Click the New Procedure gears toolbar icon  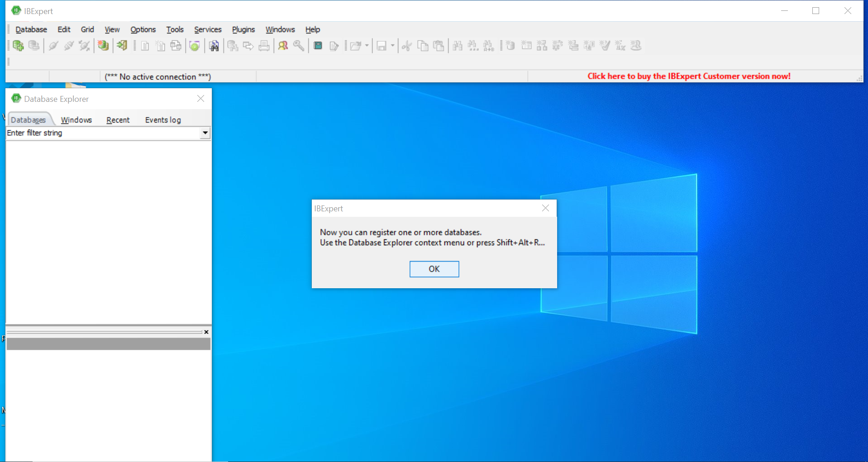(x=558, y=46)
